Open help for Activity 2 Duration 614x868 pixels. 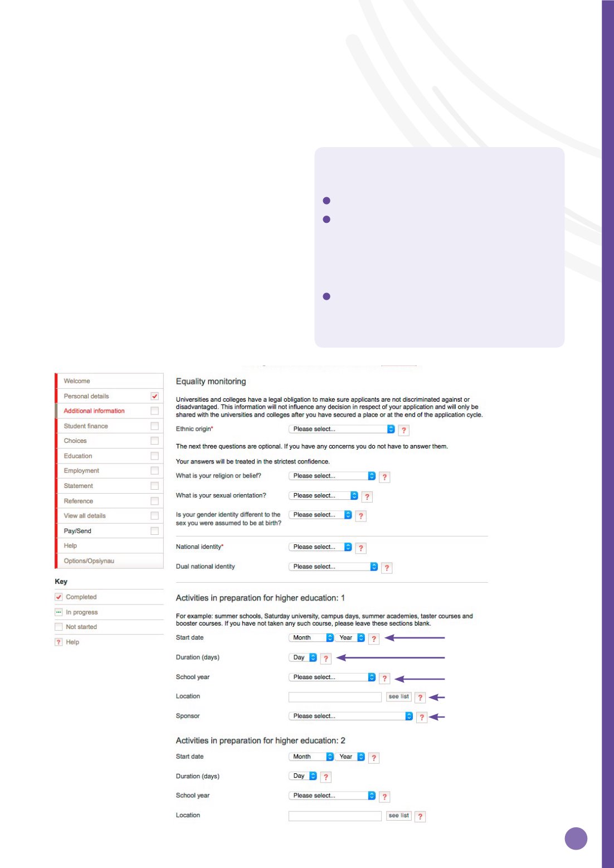click(326, 777)
